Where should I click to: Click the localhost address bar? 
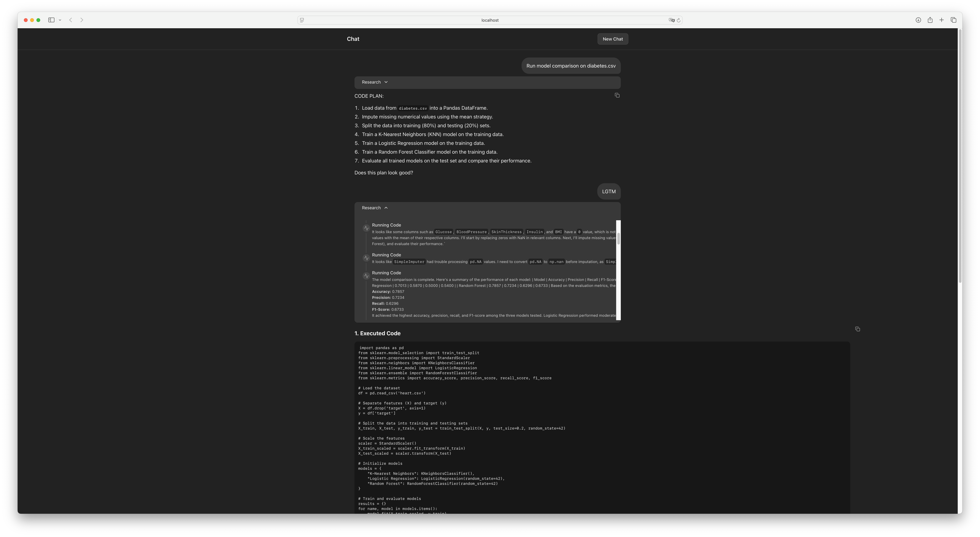point(490,20)
